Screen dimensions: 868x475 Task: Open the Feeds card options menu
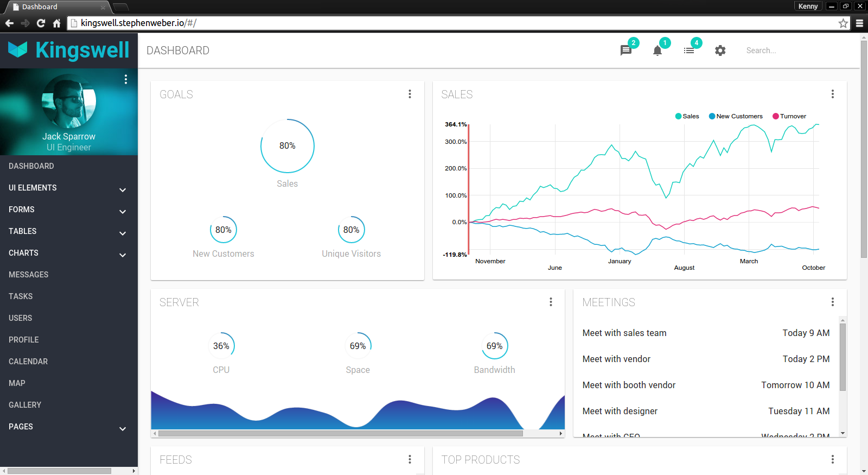coord(410,459)
